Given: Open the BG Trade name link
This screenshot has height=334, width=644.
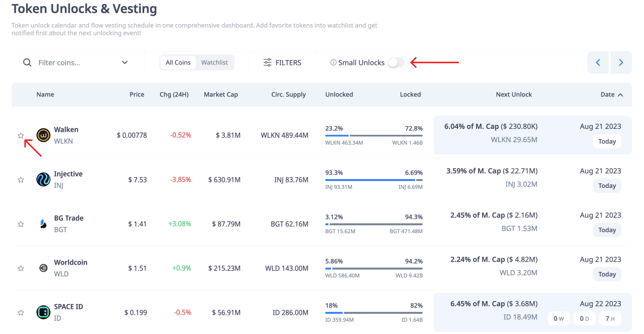Looking at the screenshot, I should pos(68,218).
